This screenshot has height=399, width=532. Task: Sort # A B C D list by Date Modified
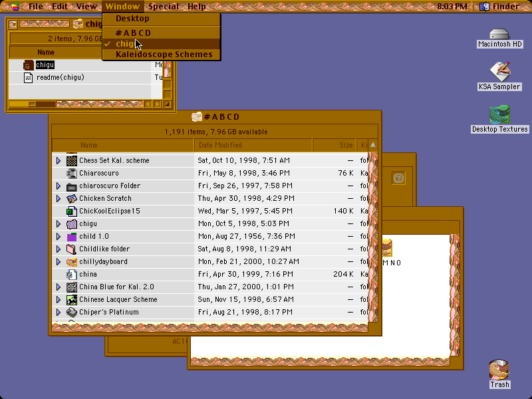(253, 145)
